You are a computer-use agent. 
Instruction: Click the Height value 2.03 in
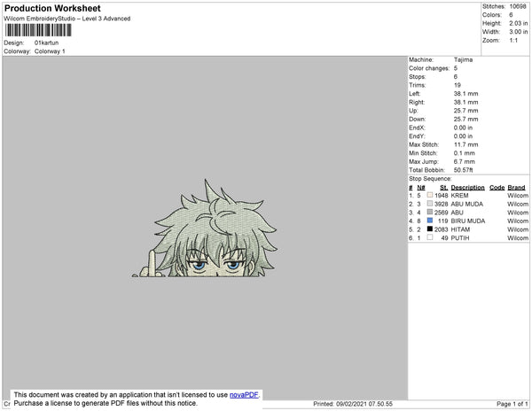pos(519,23)
